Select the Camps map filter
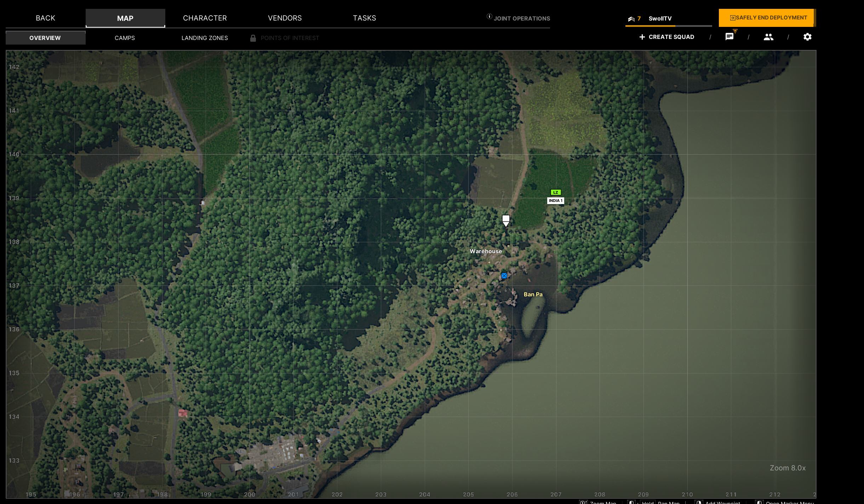Viewport: 864px width, 504px height. tap(125, 38)
